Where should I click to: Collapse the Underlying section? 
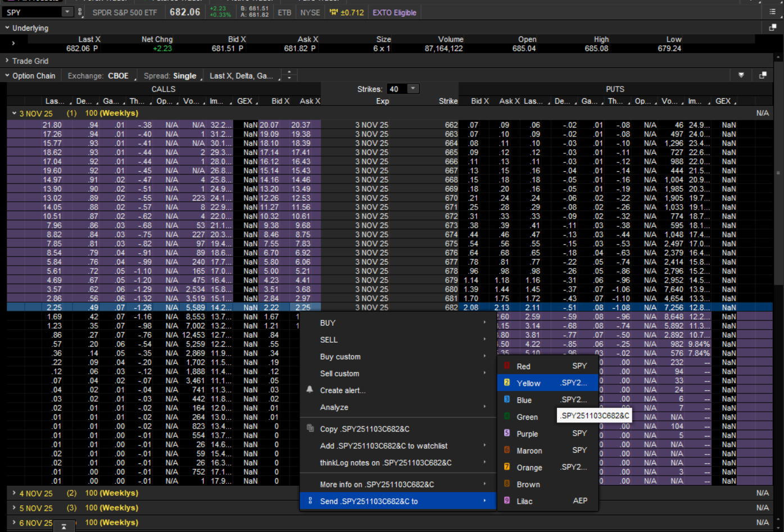[x=7, y=28]
